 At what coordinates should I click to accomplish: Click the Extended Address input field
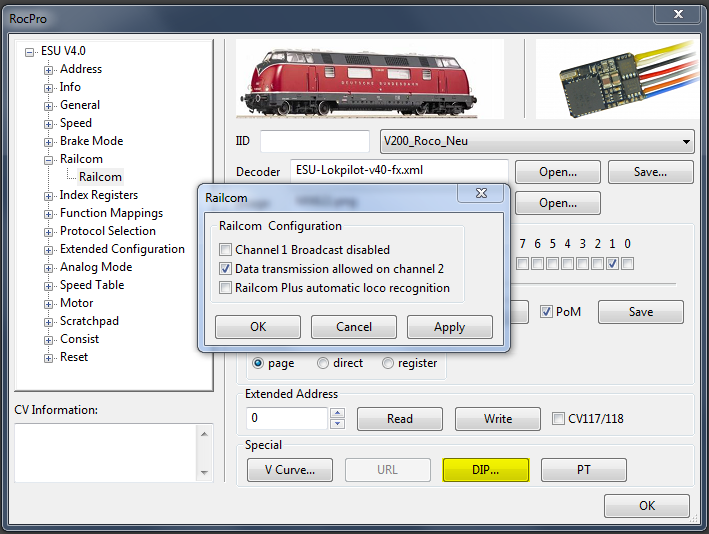[286, 419]
